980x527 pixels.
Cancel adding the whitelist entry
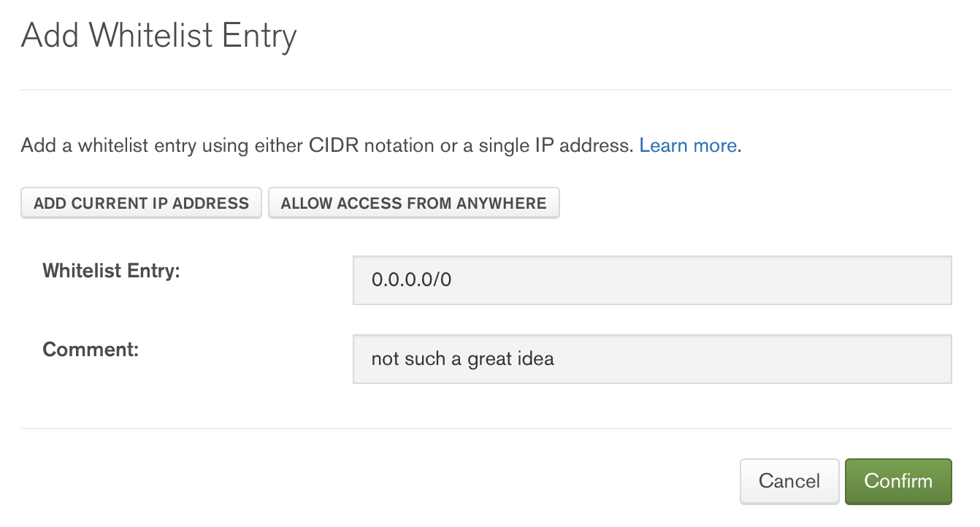pyautogui.click(x=789, y=481)
